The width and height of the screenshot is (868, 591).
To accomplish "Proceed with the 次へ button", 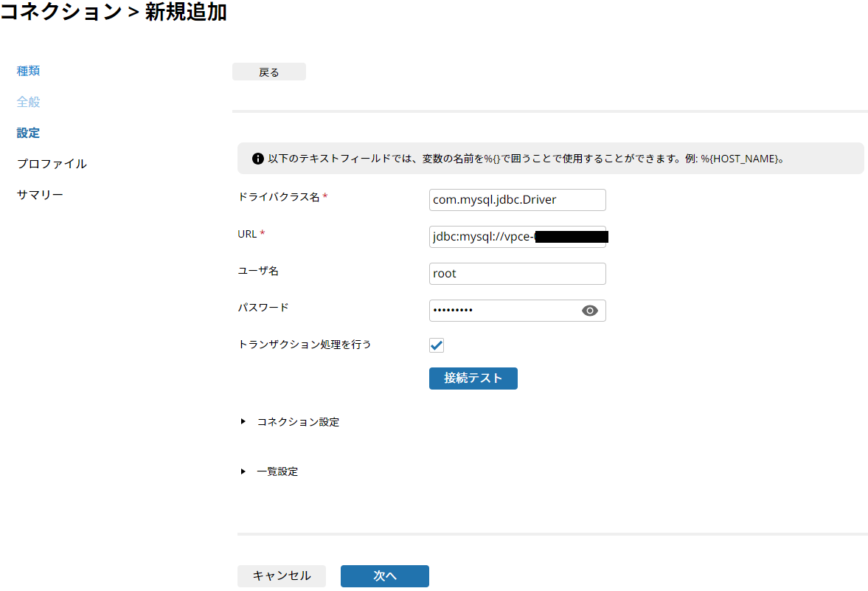I will coord(384,576).
